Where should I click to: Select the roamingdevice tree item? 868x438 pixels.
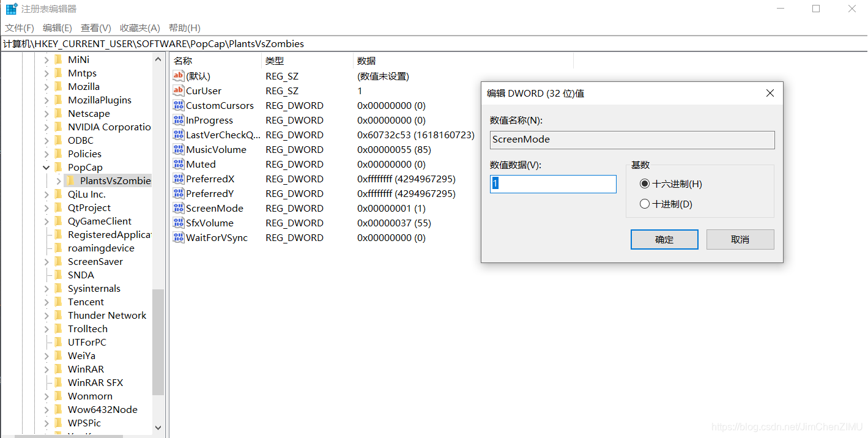(x=101, y=248)
